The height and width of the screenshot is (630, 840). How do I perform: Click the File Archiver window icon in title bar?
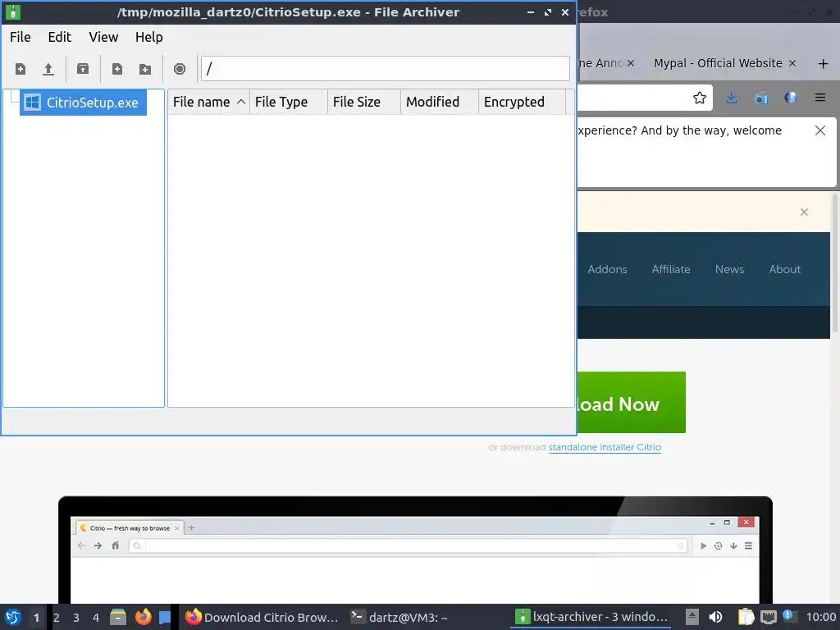tap(13, 11)
